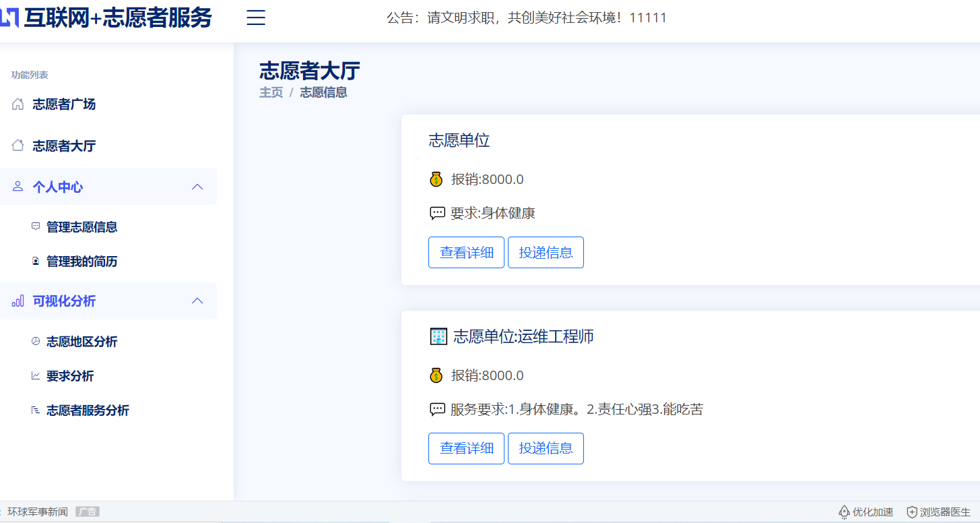This screenshot has width=980, height=523.
Task: Click 报销:8000.0 in the first card
Action: click(x=487, y=179)
